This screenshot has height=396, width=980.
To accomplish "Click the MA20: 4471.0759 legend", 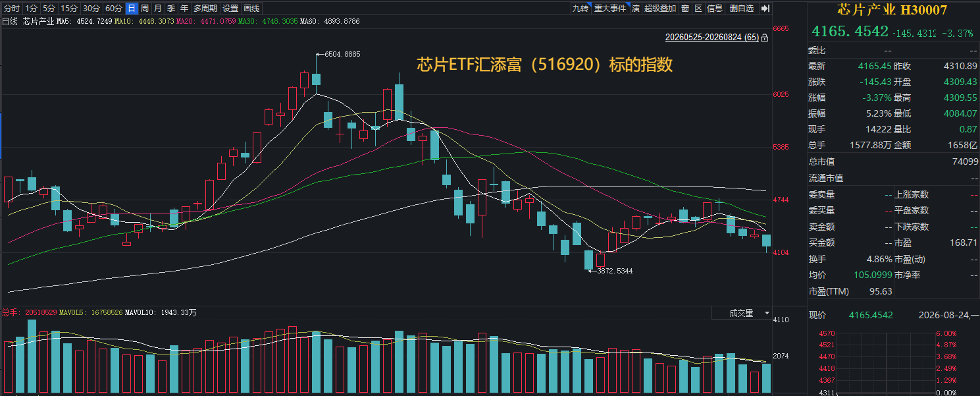I will tap(205, 22).
